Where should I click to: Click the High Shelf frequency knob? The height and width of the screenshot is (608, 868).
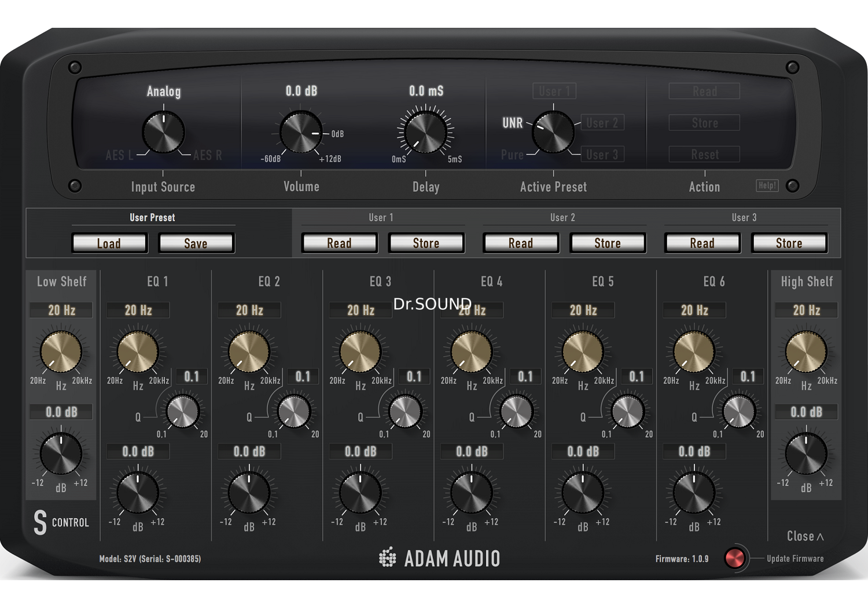[806, 351]
